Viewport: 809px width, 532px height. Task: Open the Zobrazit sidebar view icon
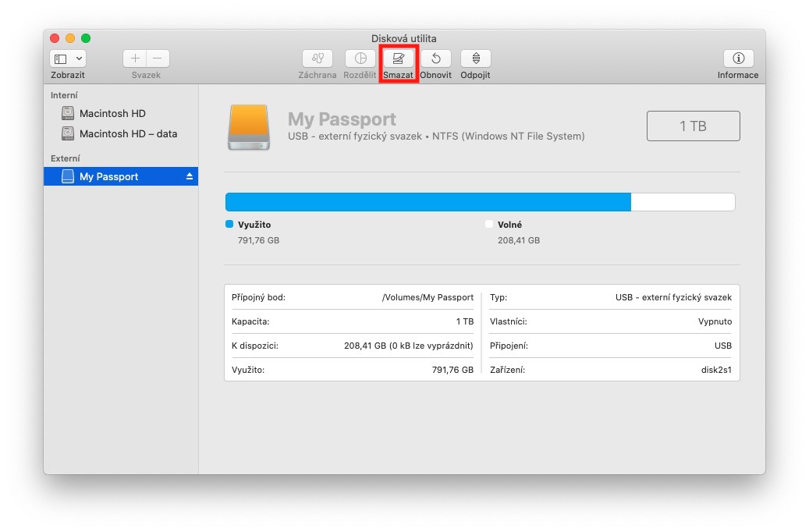pyautogui.click(x=60, y=59)
